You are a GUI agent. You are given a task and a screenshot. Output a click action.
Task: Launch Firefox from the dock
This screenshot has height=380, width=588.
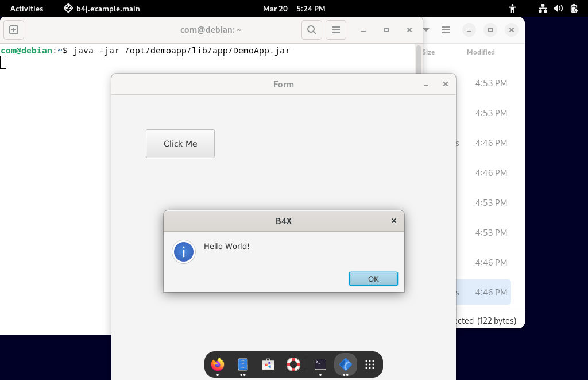point(217,364)
